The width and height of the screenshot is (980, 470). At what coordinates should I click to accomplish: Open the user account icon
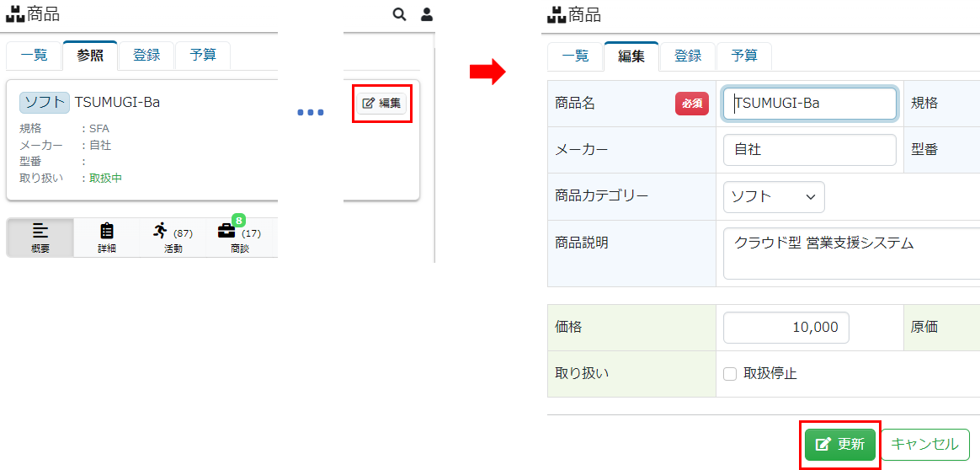[427, 14]
